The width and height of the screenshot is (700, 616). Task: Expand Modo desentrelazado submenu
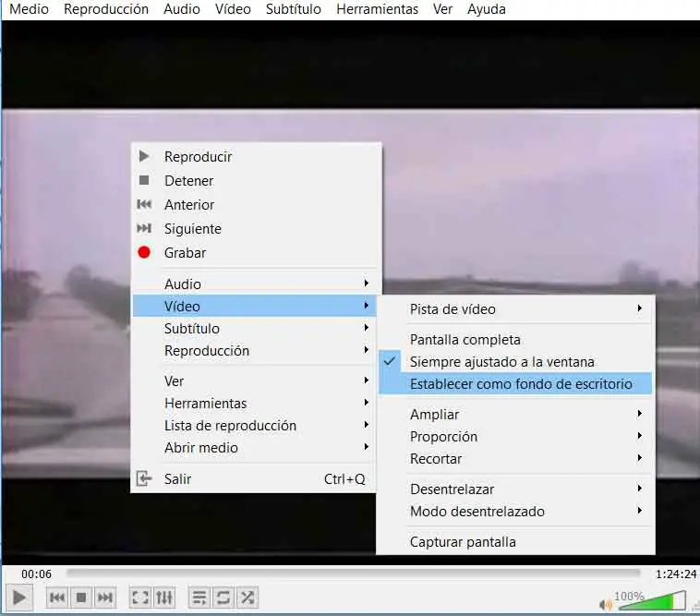point(515,511)
